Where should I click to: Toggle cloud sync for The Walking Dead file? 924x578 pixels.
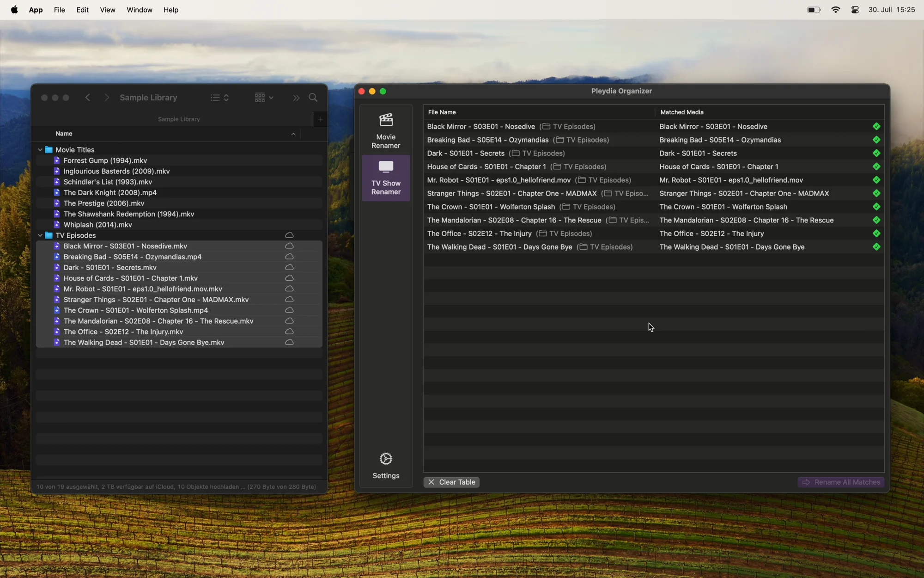[x=289, y=342]
